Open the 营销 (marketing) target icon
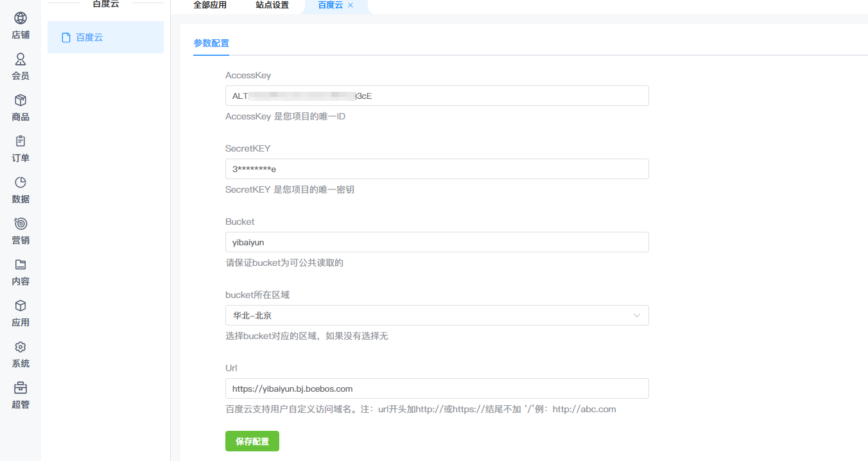868x461 pixels. tap(21, 223)
